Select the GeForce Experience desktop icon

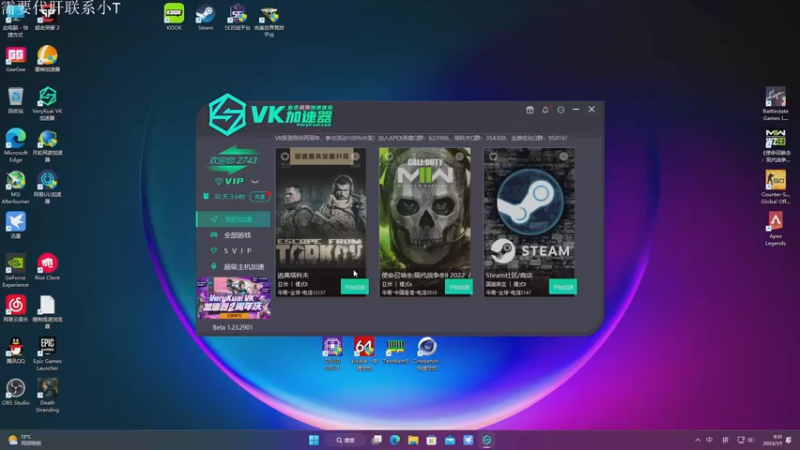click(15, 271)
